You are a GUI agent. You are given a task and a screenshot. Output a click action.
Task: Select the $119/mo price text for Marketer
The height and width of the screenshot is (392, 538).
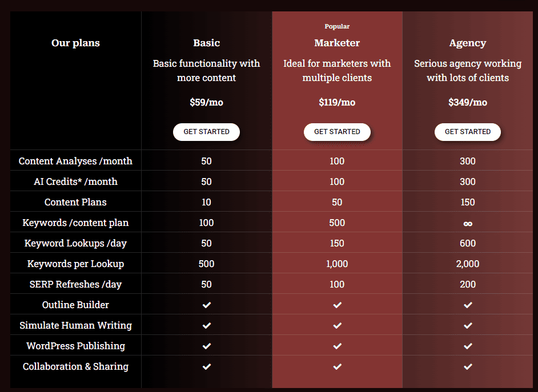coord(337,102)
